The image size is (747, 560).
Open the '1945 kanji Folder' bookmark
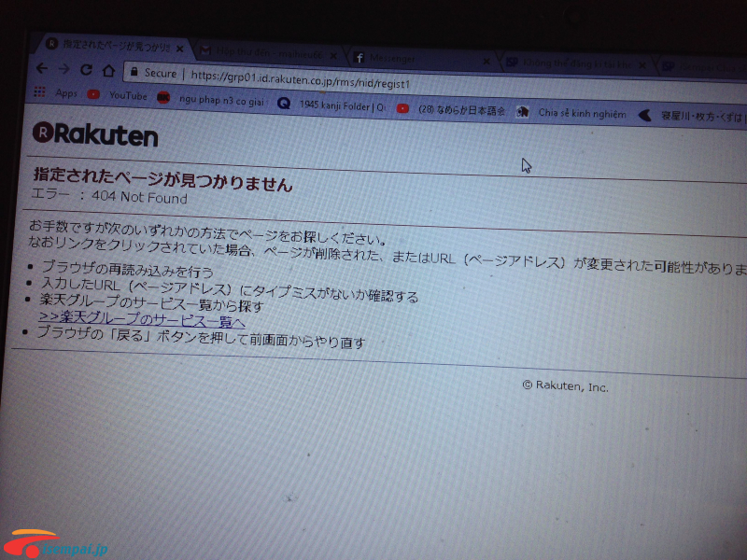pos(331,105)
